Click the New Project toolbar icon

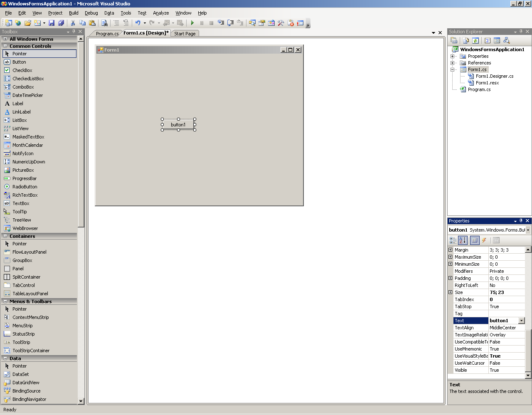click(8, 23)
